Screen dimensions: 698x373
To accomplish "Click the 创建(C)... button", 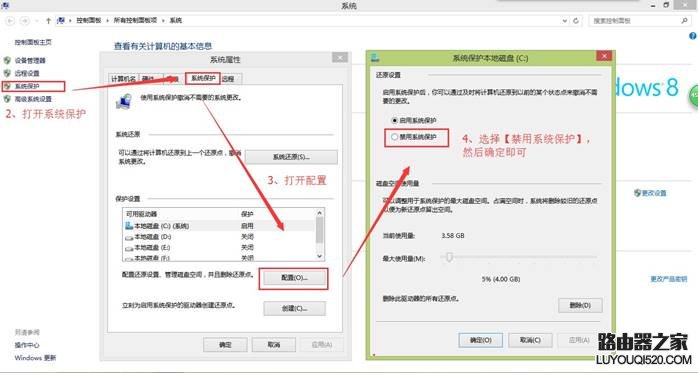I will point(294,308).
